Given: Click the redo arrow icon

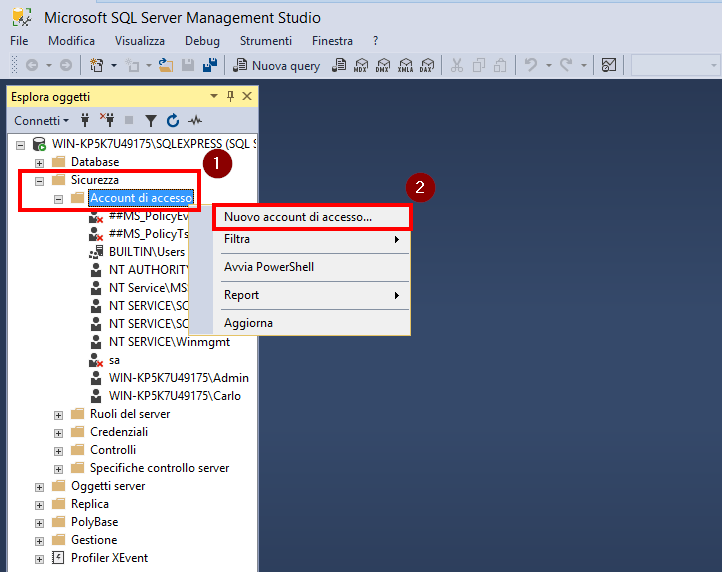Looking at the screenshot, I should coord(566,65).
